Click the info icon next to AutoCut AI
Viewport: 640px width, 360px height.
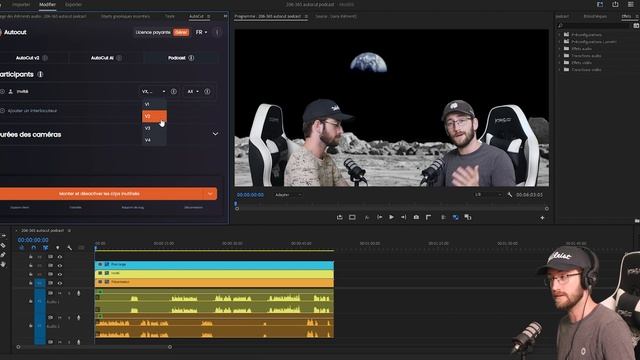click(x=119, y=58)
